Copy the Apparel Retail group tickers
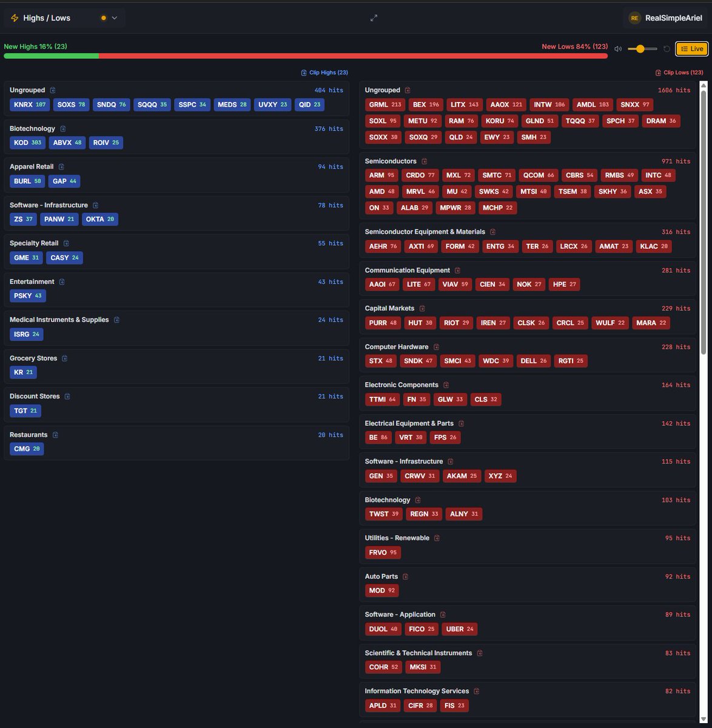Screen dimensions: 712x728 pyautogui.click(x=61, y=167)
